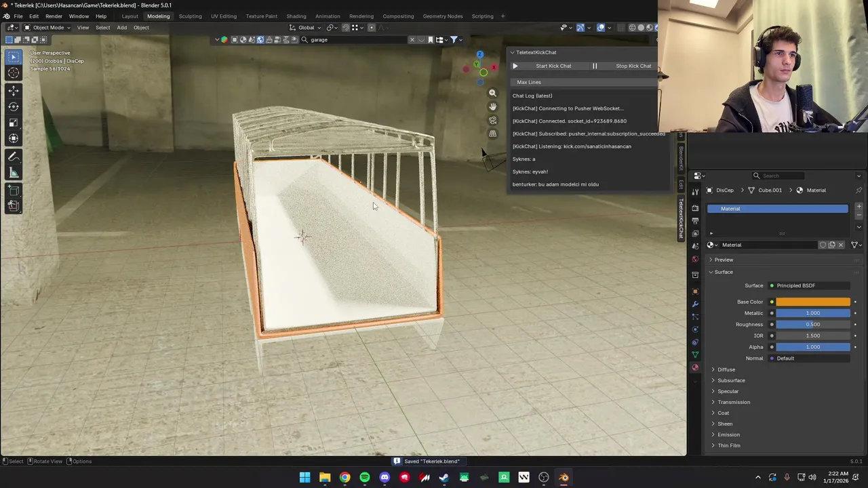The image size is (868, 488).
Task: Open the File menu
Action: [x=18, y=16]
